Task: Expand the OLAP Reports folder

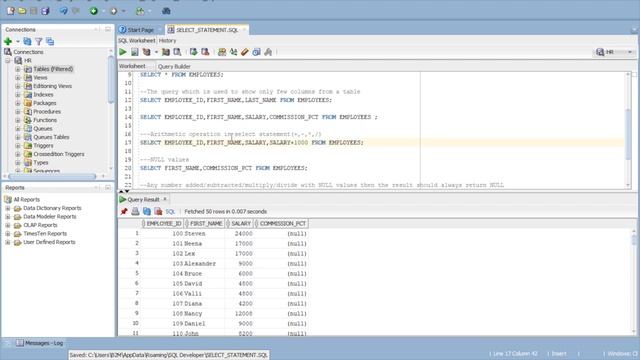Action: 8,225
